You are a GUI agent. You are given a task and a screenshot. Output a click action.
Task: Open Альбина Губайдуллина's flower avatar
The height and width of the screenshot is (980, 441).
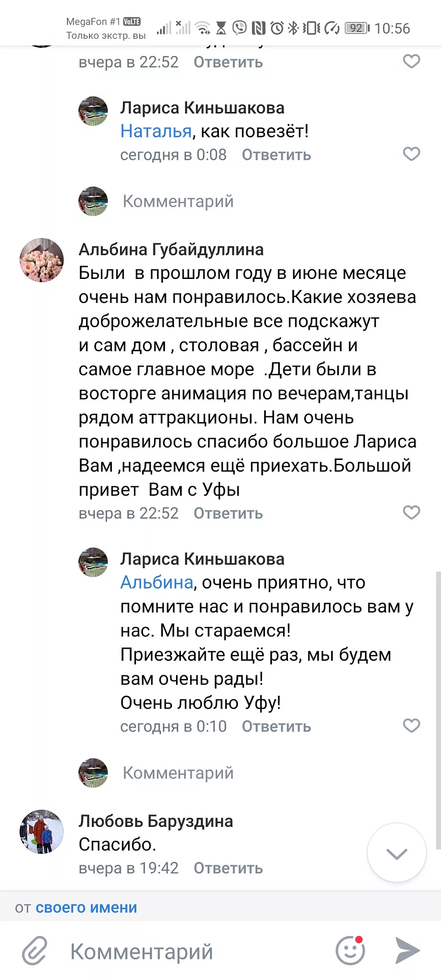tap(42, 260)
